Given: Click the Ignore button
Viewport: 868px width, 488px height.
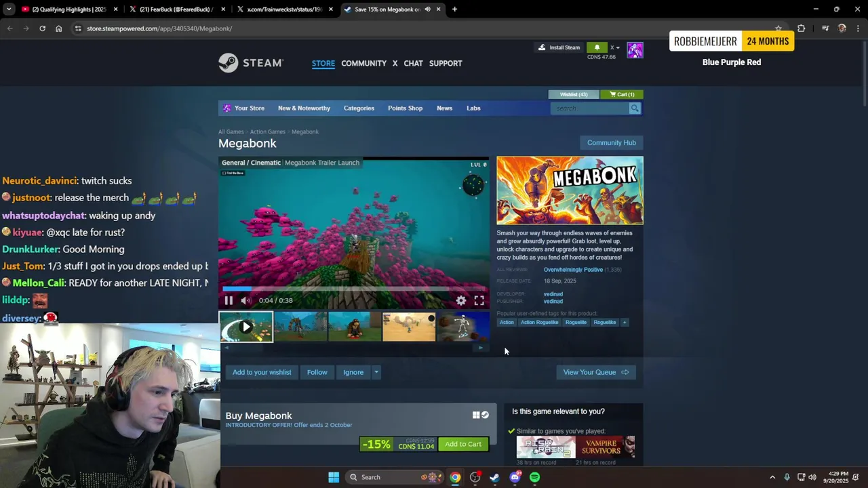Looking at the screenshot, I should pos(353,372).
